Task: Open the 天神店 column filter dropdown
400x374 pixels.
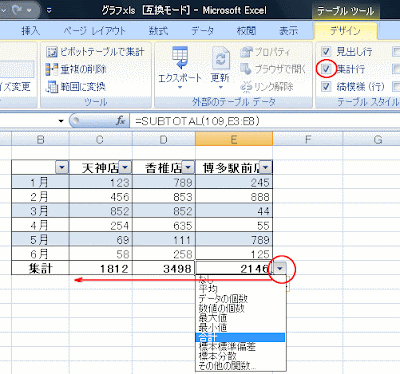Action: click(125, 167)
